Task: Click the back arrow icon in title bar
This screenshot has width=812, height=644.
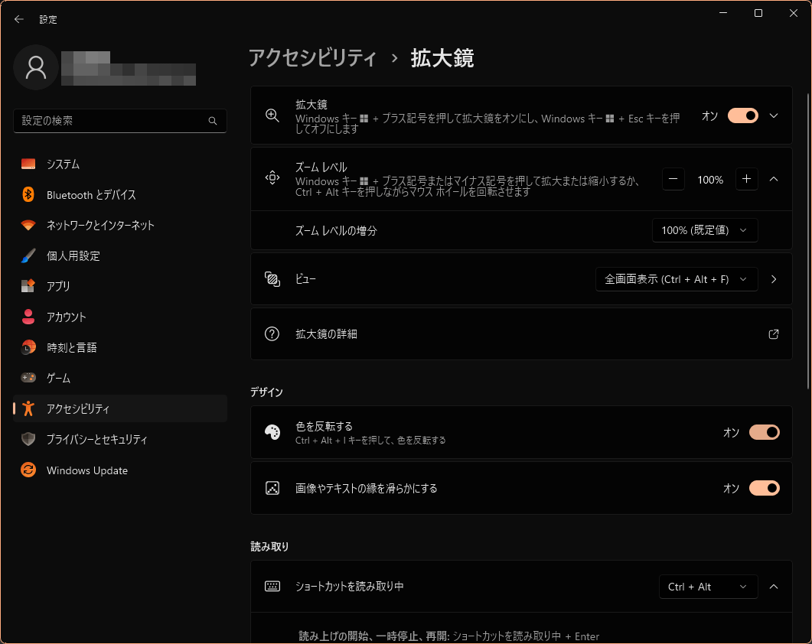Action: [19, 19]
